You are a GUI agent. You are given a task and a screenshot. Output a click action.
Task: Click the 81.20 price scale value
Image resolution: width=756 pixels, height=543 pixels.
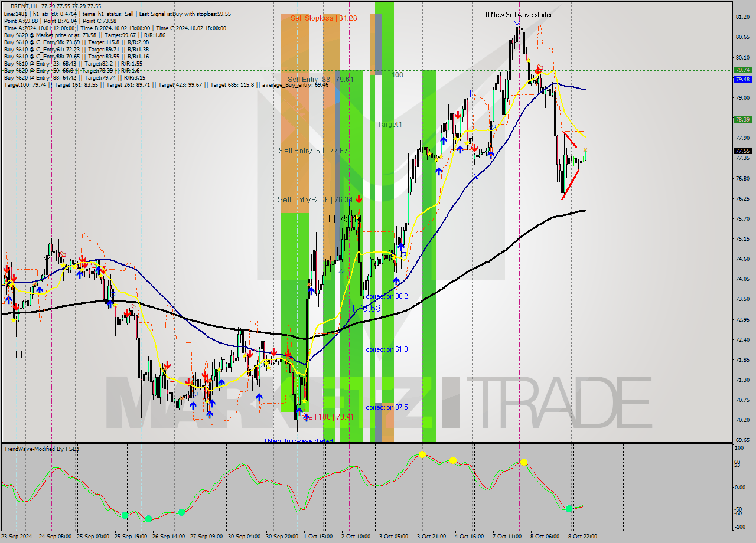[x=742, y=17]
